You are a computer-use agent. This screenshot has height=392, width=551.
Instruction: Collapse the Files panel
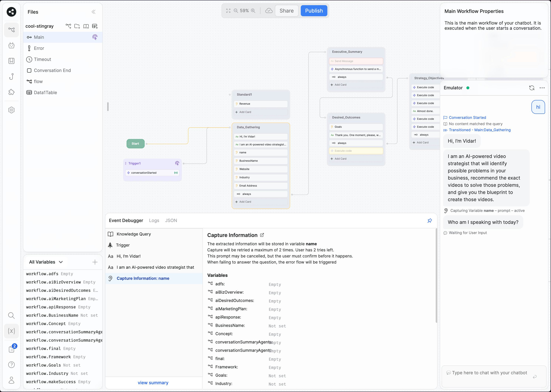pos(94,12)
